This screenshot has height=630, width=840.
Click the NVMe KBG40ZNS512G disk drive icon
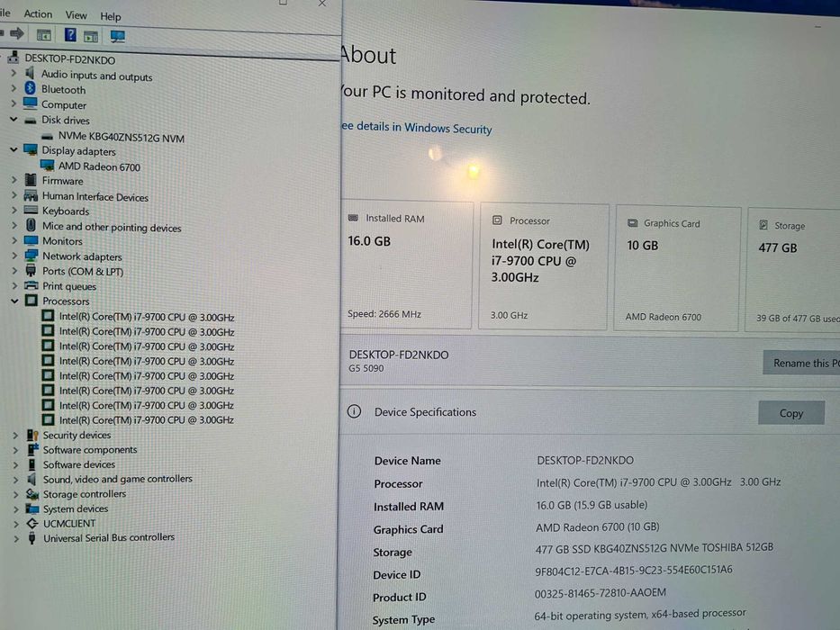pyautogui.click(x=47, y=137)
